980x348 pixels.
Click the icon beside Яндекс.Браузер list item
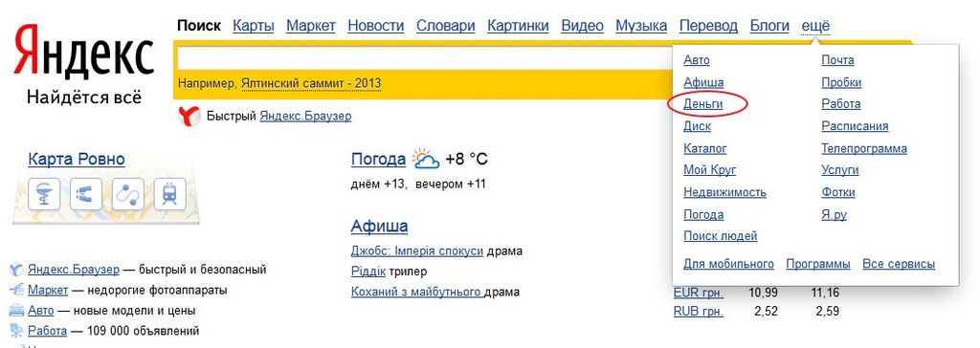pos(17,270)
